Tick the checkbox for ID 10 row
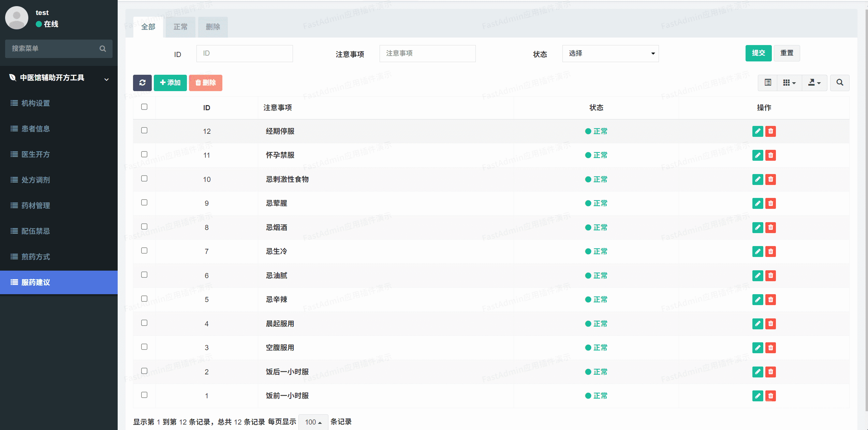Viewport: 868px width, 430px height. tap(144, 178)
